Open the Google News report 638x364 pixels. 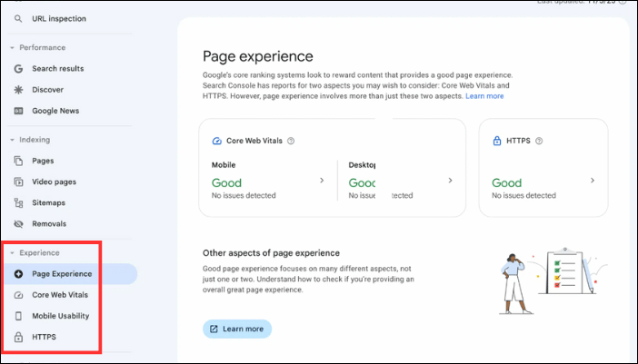pyautogui.click(x=55, y=111)
